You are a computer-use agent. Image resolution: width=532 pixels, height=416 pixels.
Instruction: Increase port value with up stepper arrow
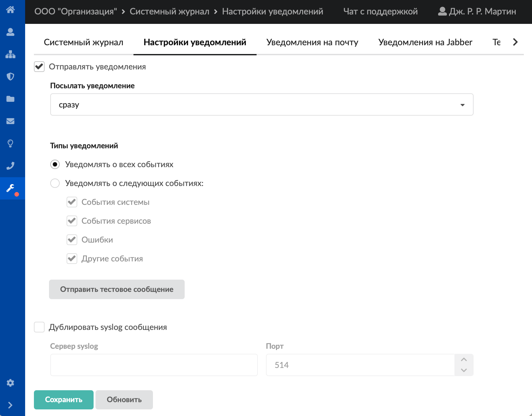tap(464, 359)
